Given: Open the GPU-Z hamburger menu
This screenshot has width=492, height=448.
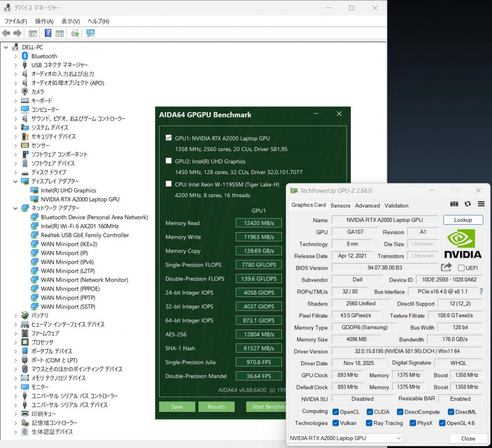Looking at the screenshot, I should click(481, 204).
